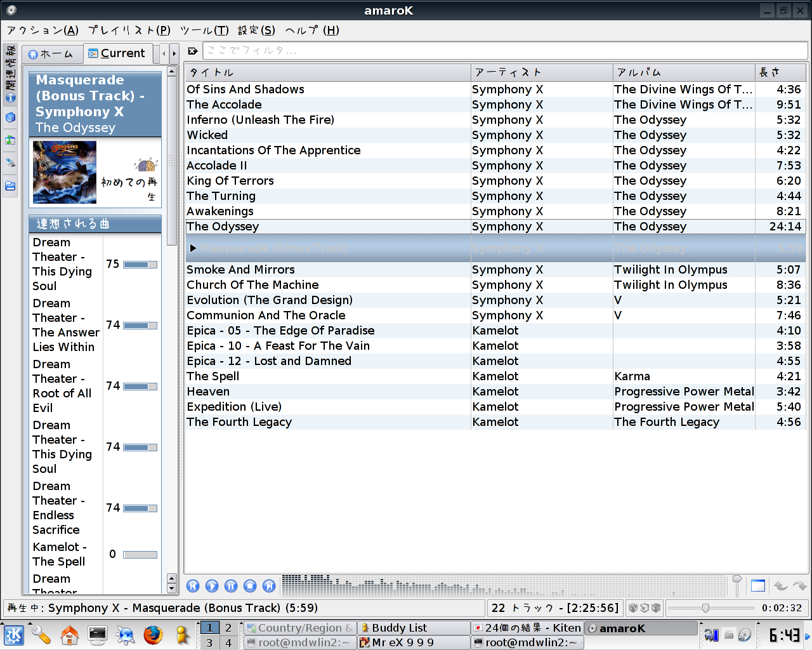Skip to the next track
Viewport: 812px width, 650px height.
[269, 586]
